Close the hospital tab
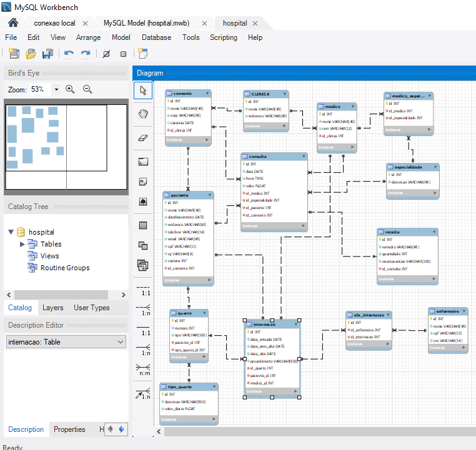 pos(255,23)
